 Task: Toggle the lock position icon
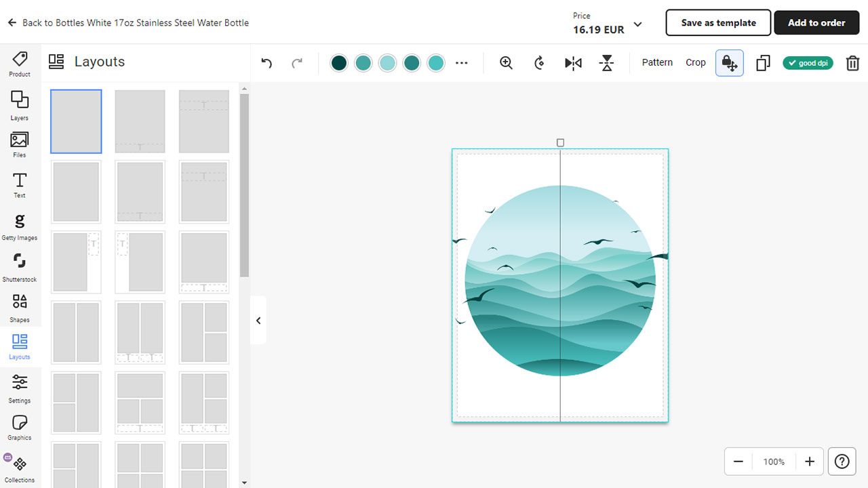730,63
